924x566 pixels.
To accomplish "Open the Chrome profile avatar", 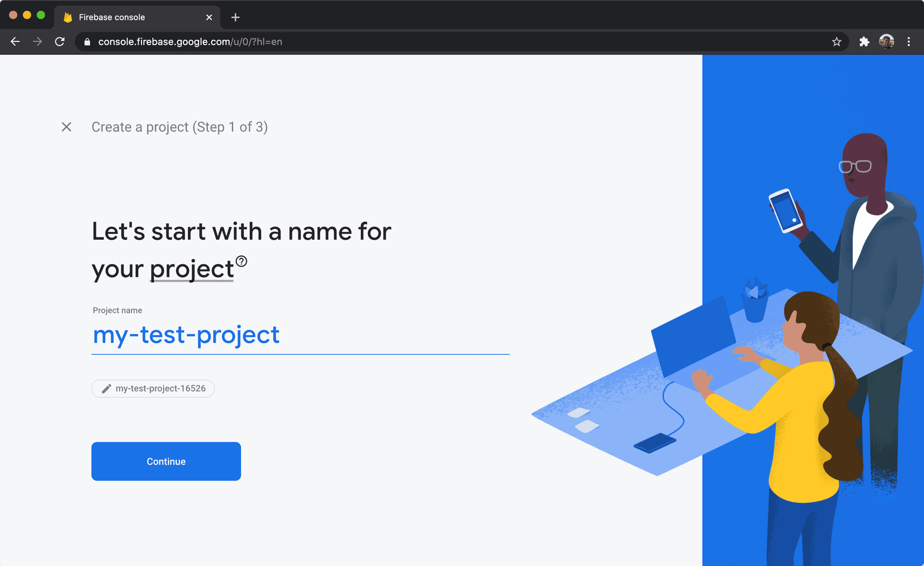I will tap(886, 42).
